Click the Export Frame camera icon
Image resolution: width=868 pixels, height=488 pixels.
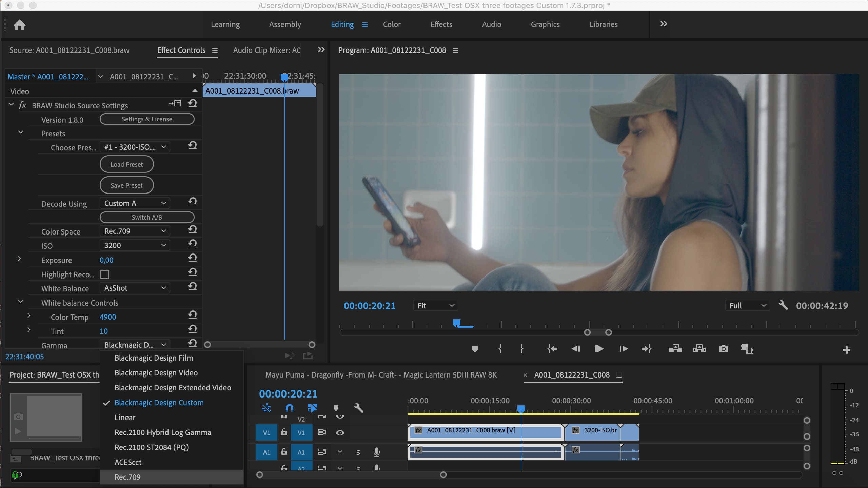point(723,349)
